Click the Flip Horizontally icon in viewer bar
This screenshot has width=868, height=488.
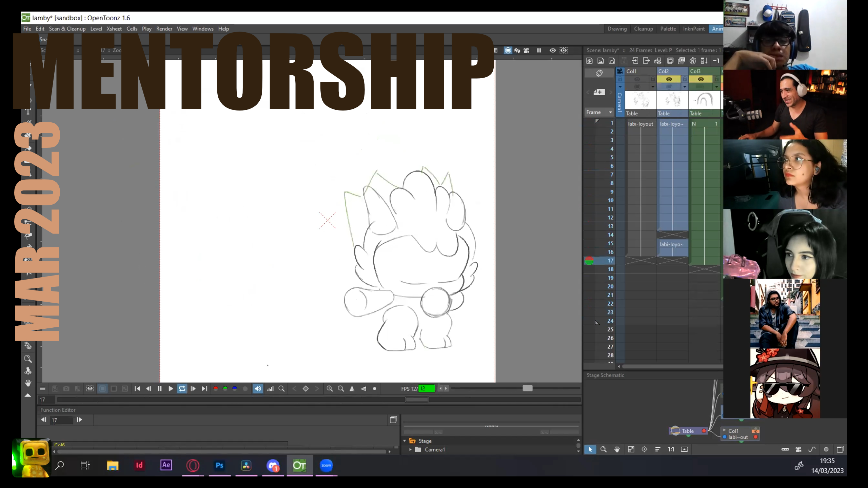tap(352, 389)
